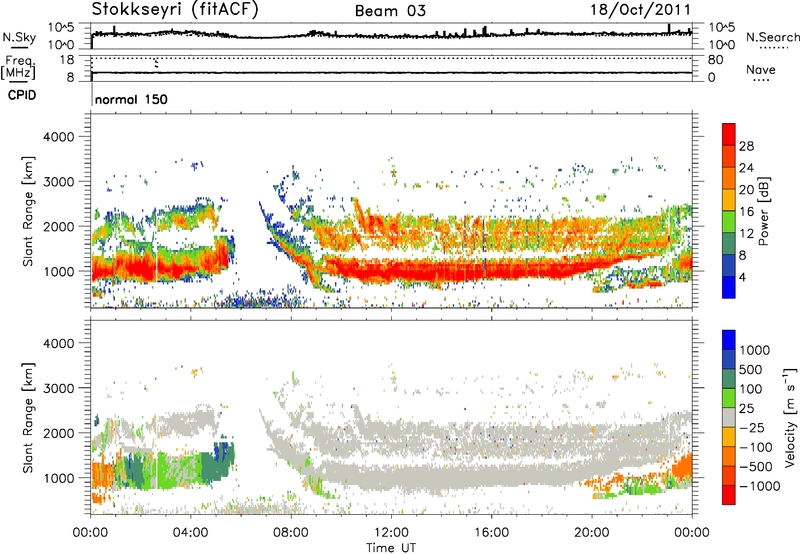
Task: Click the Power [dB] color bar title
Action: 763,211
